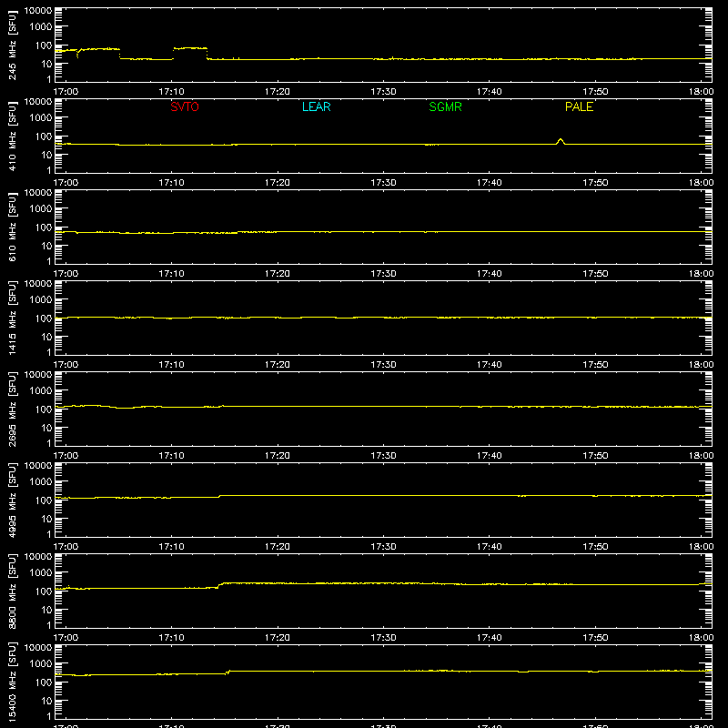Screen dimensions: 728x728
Task: Click the 18:00 tick label under the 4995 MHz plot
Action: (x=701, y=547)
